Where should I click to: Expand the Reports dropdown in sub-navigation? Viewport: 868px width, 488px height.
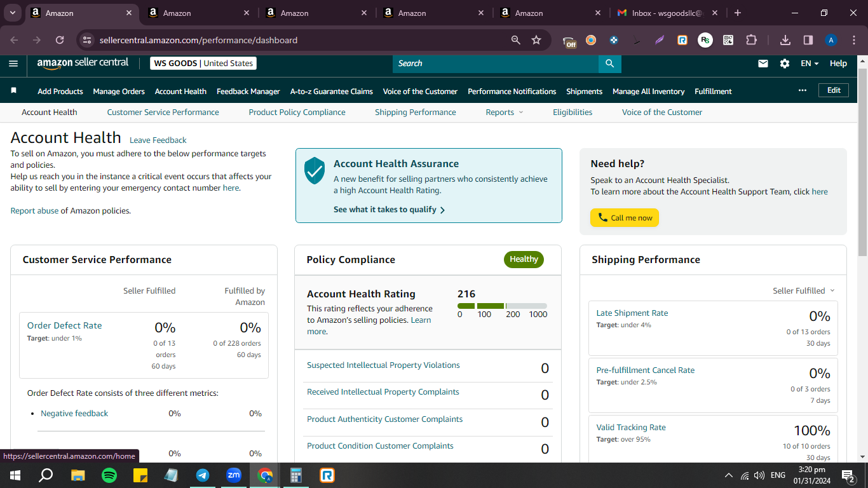click(505, 112)
